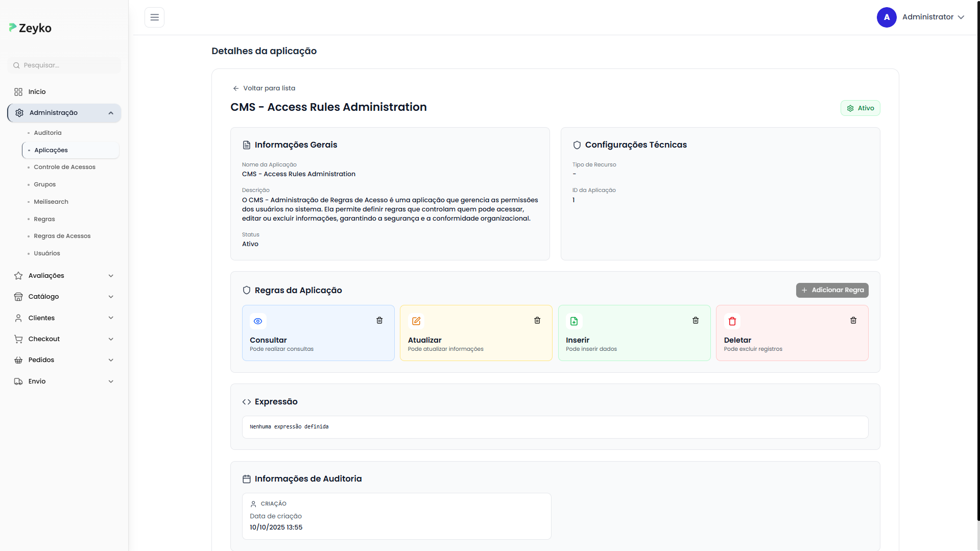Viewport: 980px width, 551px height.
Task: Remove the Inserir rule with trash icon
Action: [696, 320]
